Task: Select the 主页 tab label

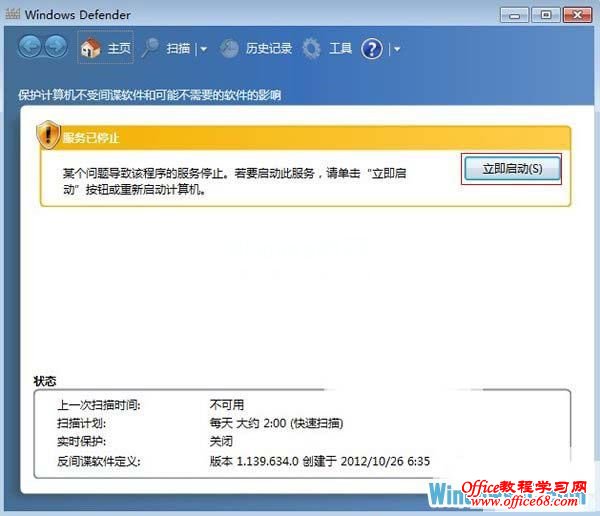Action: point(119,48)
